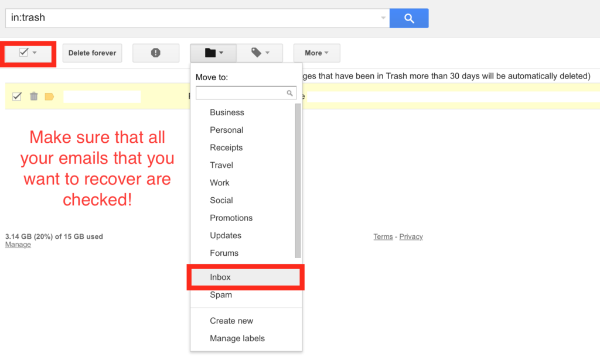
Task: Click the blue search magnifier button
Action: (x=408, y=18)
